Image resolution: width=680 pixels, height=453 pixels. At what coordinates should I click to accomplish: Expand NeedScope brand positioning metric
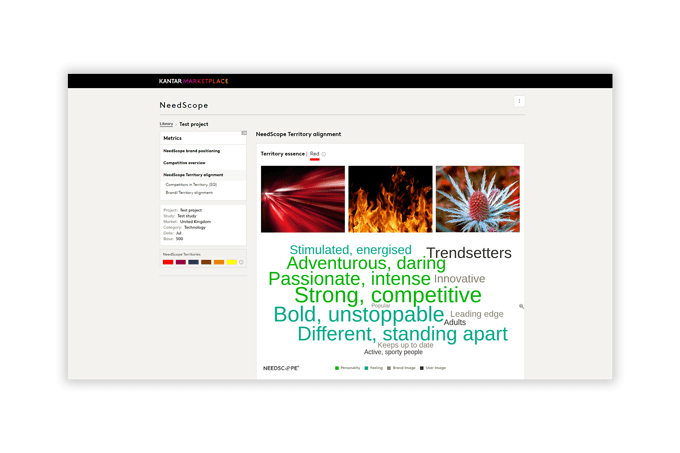(x=192, y=150)
